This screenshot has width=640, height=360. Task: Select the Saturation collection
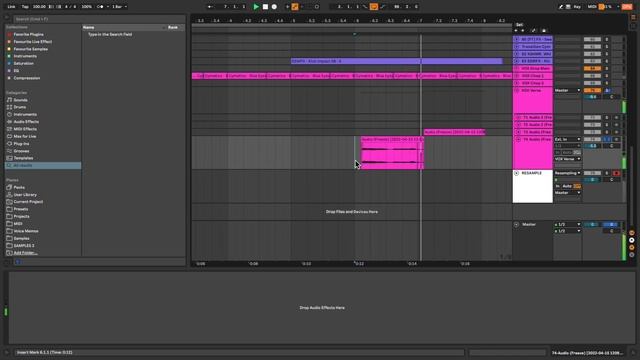[24, 63]
